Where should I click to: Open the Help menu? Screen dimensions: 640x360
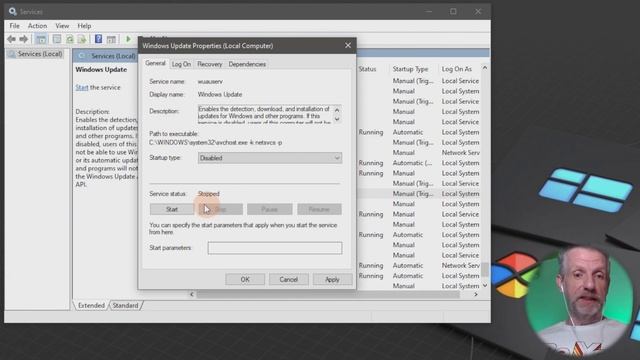click(x=84, y=26)
